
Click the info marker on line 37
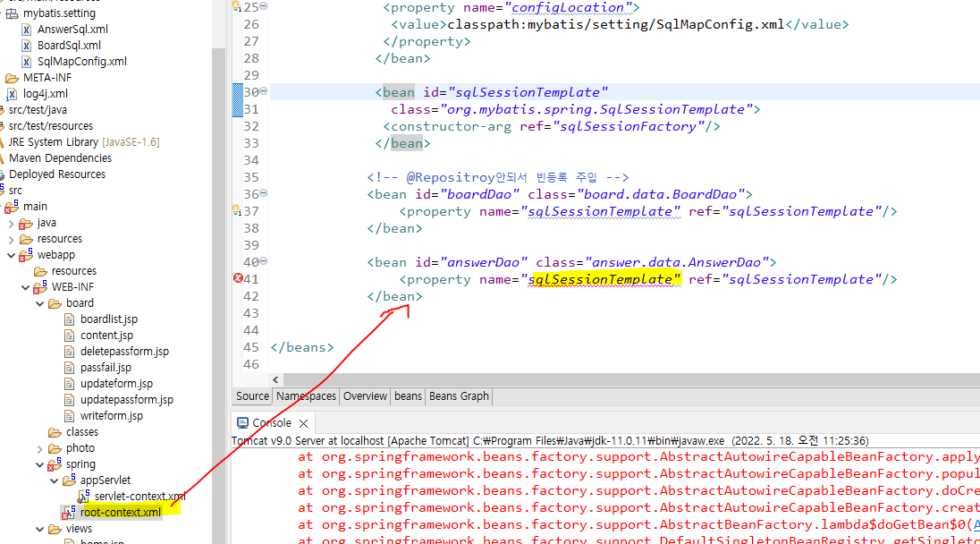pos(237,211)
